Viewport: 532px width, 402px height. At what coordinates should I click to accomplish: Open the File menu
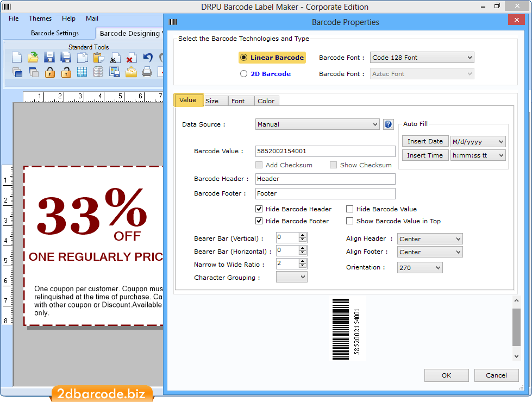14,18
